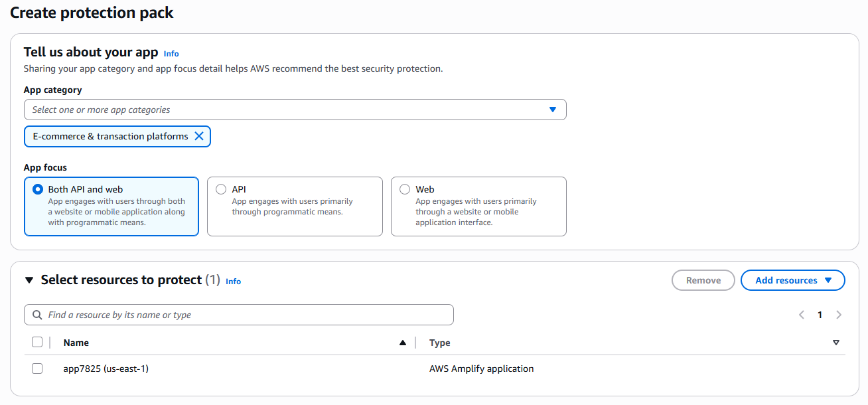Check the app7825 (us-east-1) resource checkbox

(37, 368)
